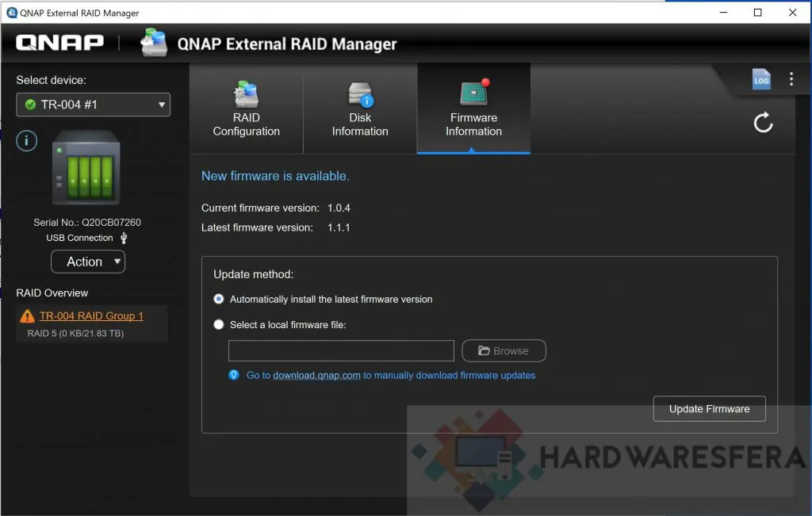The height and width of the screenshot is (516, 812).
Task: Open the TR-004 #1 device dropdown
Action: point(94,105)
